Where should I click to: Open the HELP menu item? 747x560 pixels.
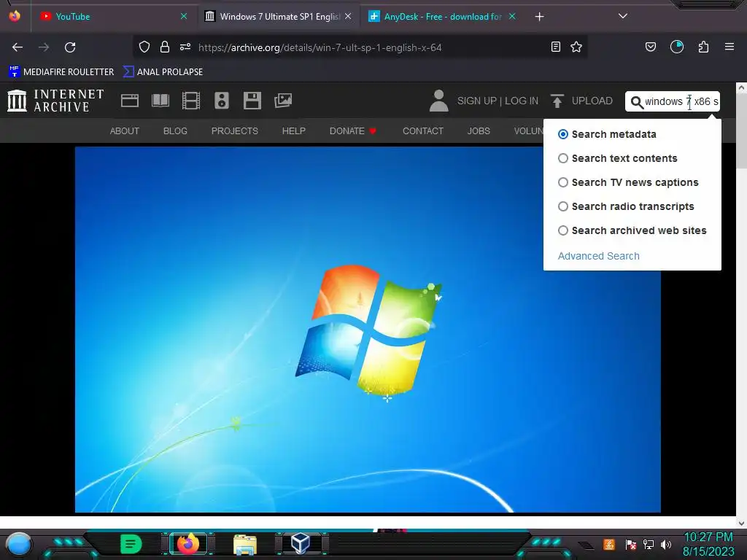pyautogui.click(x=294, y=131)
